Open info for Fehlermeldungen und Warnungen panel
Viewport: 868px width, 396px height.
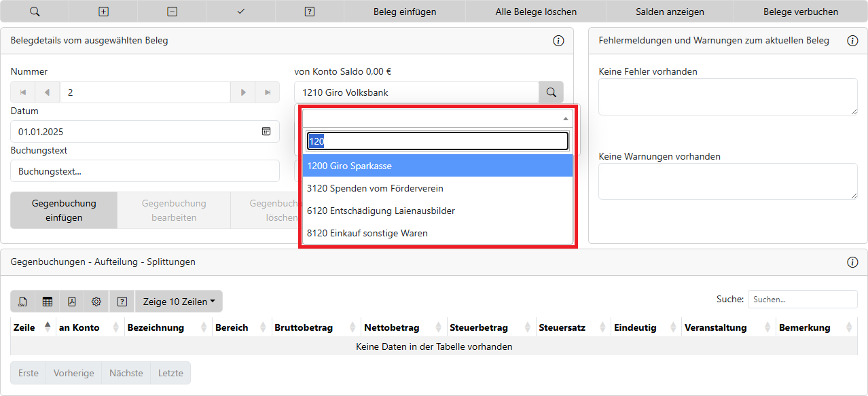click(852, 41)
